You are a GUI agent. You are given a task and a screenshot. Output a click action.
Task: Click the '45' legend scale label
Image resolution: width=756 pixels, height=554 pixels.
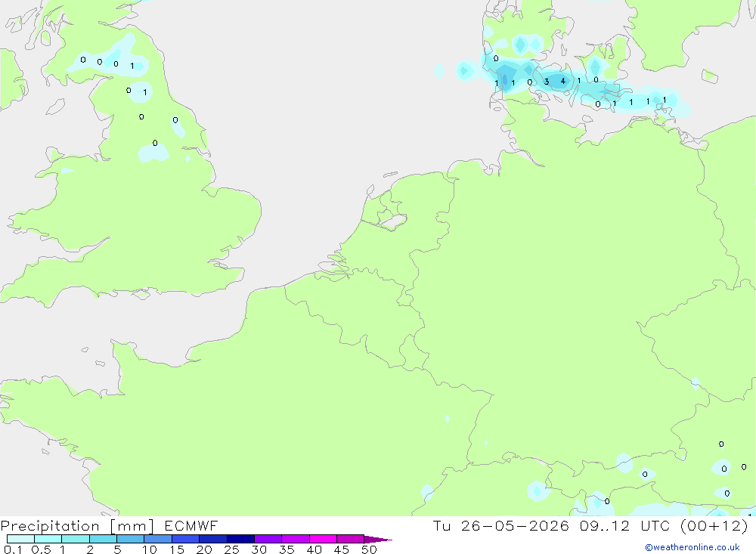click(342, 549)
